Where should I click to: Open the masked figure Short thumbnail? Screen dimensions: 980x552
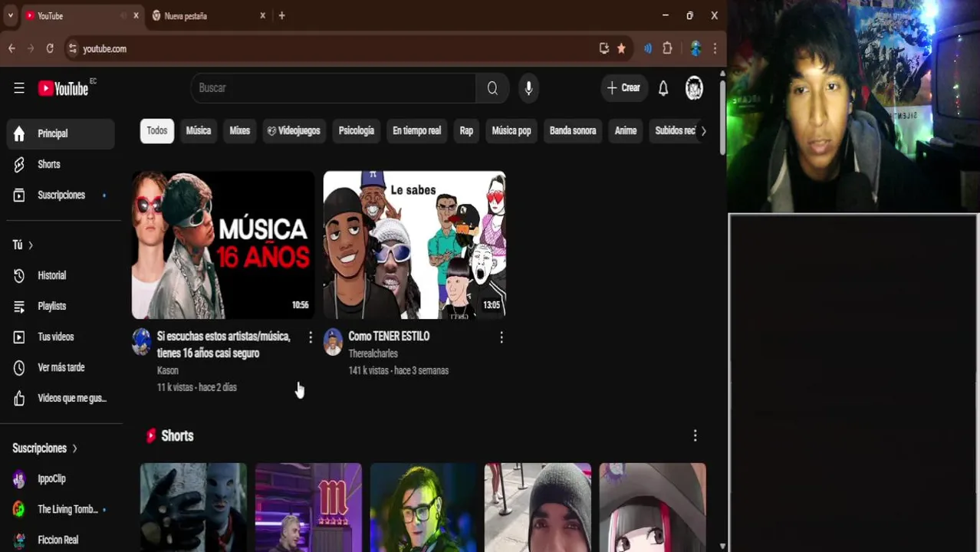(193, 507)
